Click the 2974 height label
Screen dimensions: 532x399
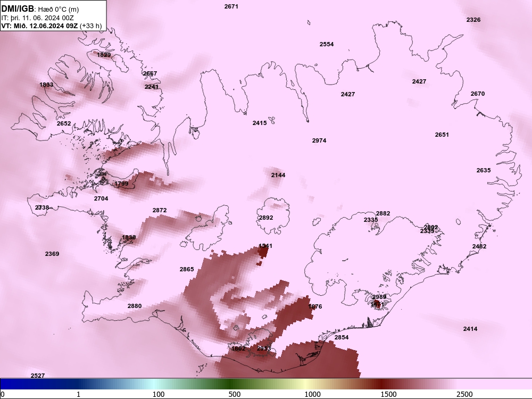pos(319,140)
